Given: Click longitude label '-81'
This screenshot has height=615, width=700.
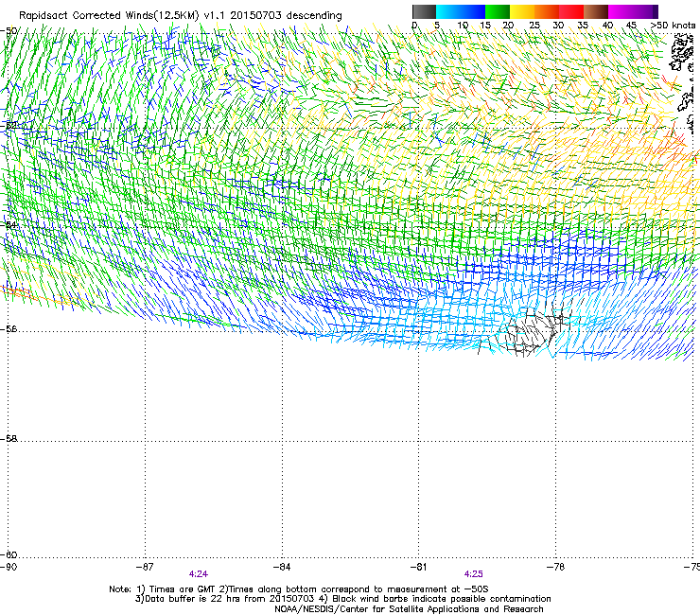Looking at the screenshot, I should (x=418, y=567).
